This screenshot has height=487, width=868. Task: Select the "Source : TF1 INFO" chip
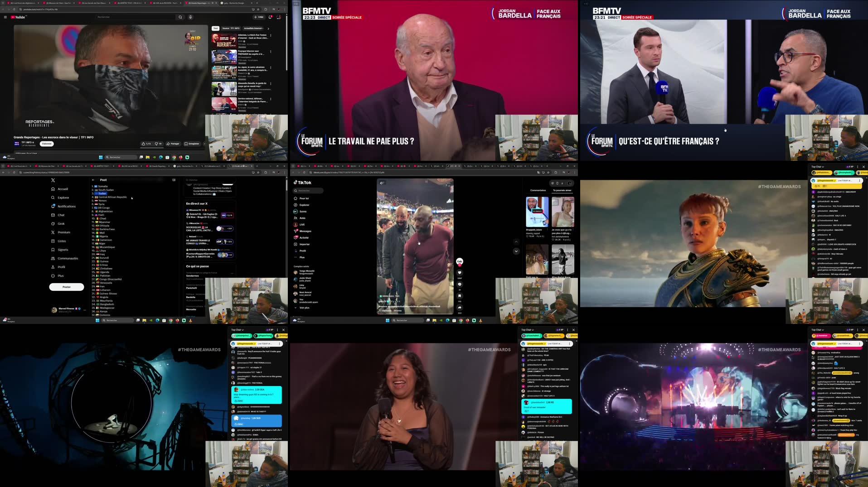coord(231,28)
